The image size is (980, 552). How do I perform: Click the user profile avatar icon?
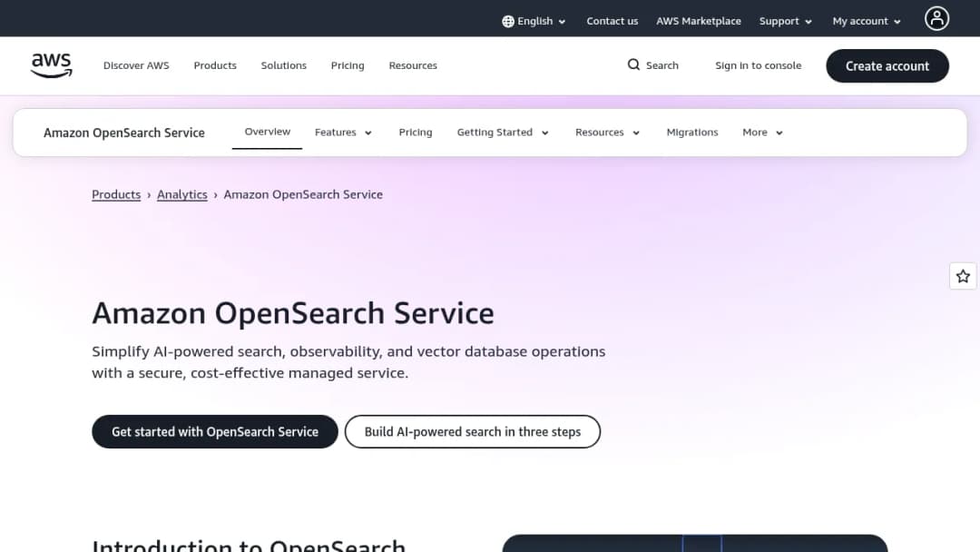(x=936, y=19)
